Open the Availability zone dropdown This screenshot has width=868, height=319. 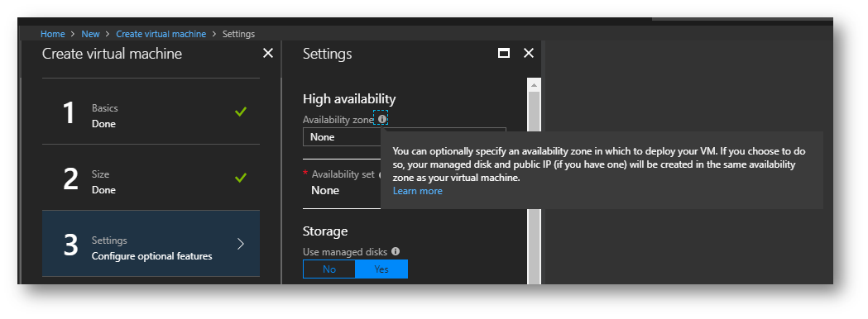pyautogui.click(x=342, y=137)
